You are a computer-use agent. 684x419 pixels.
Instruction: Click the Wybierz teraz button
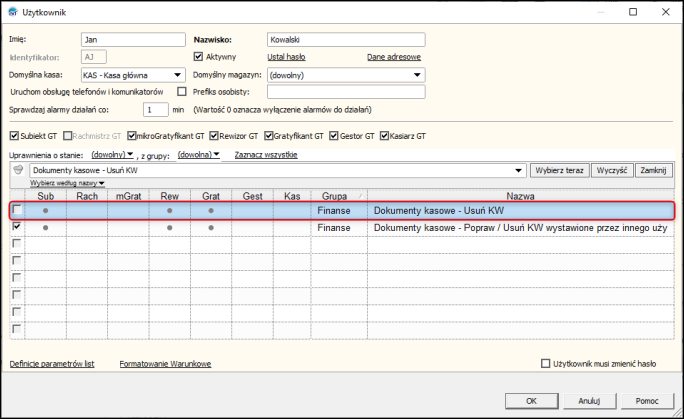560,170
